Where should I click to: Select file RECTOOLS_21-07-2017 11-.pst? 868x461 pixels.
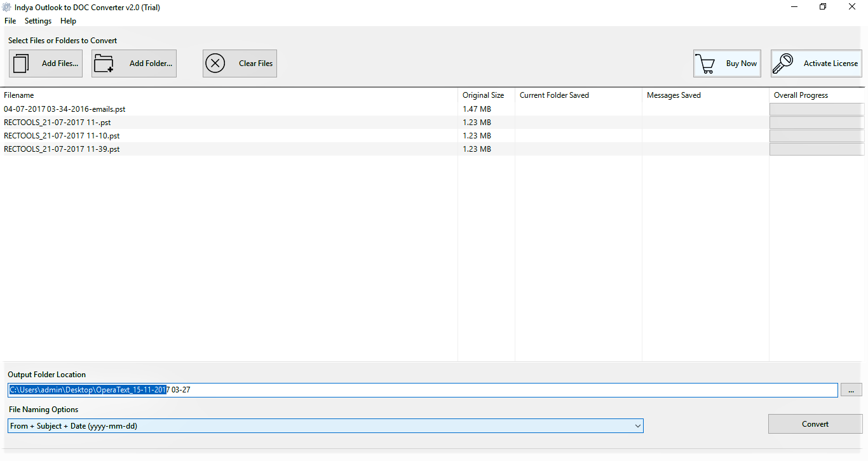coord(57,123)
